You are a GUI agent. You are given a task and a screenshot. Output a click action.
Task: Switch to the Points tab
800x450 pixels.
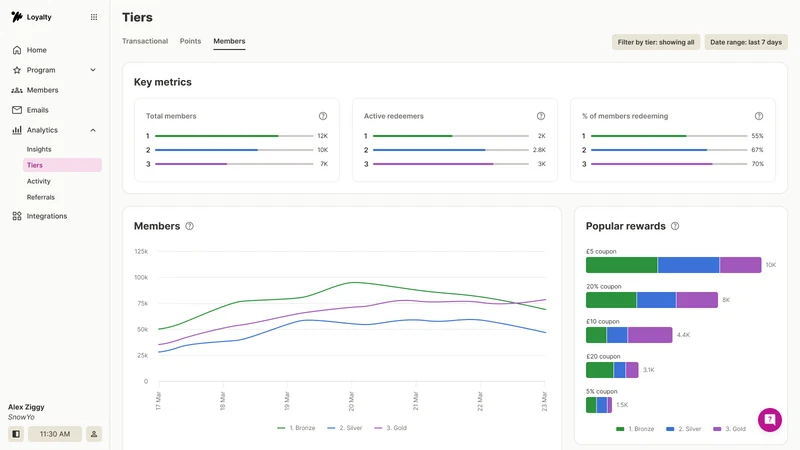[x=190, y=41]
